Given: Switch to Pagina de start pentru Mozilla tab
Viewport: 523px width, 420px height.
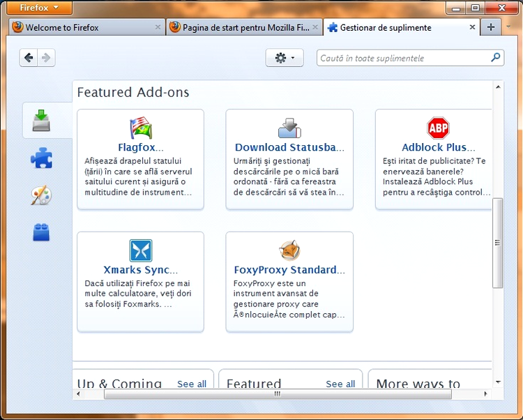Looking at the screenshot, I should (x=244, y=27).
